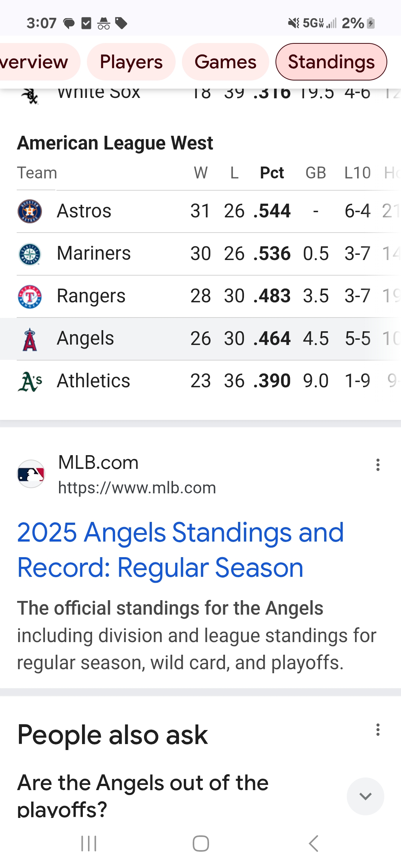Select the Angels row in standings

(200, 339)
